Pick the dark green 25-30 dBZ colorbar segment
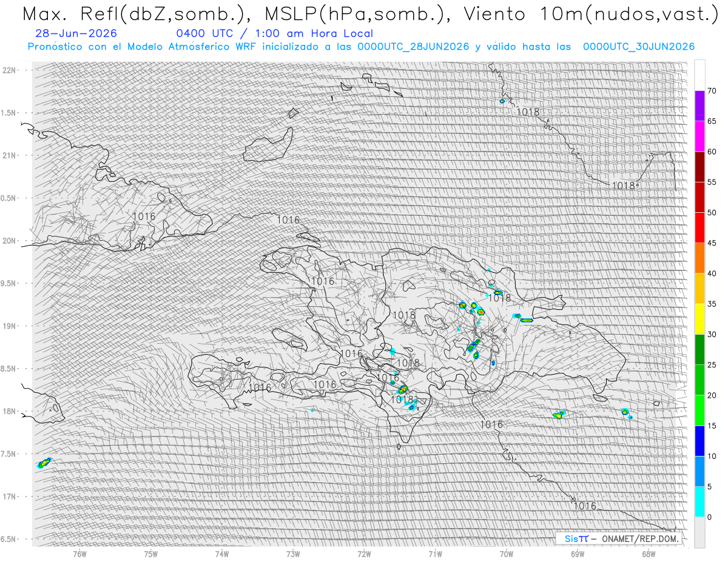The width and height of the screenshot is (728, 562). pyautogui.click(x=699, y=349)
